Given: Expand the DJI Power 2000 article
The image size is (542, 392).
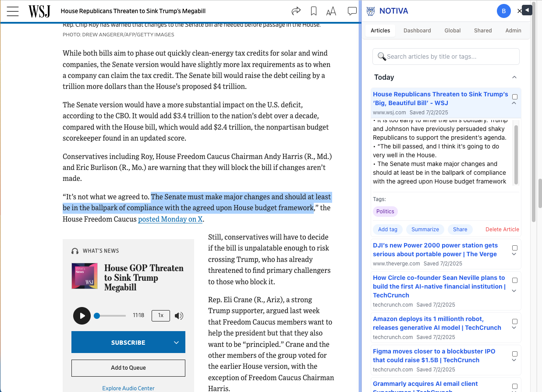Looking at the screenshot, I should (x=514, y=254).
